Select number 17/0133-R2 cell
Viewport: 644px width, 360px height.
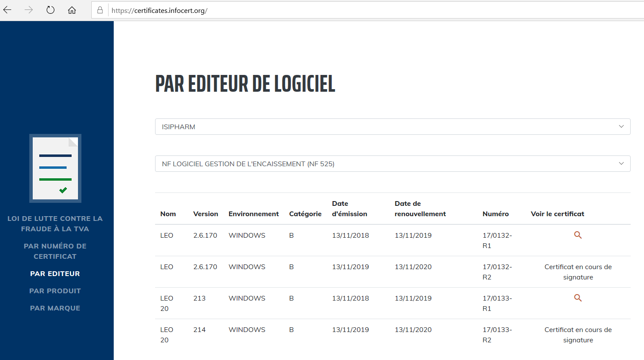497,335
